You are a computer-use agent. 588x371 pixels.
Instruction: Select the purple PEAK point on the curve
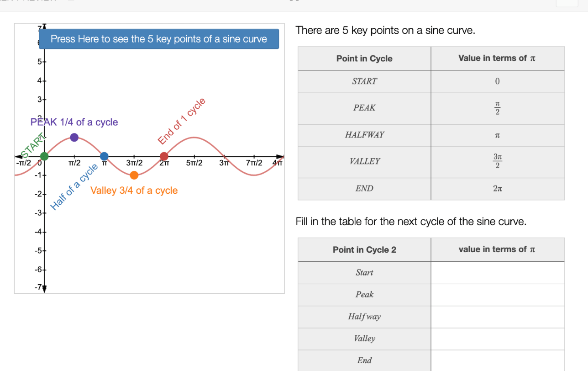[74, 137]
